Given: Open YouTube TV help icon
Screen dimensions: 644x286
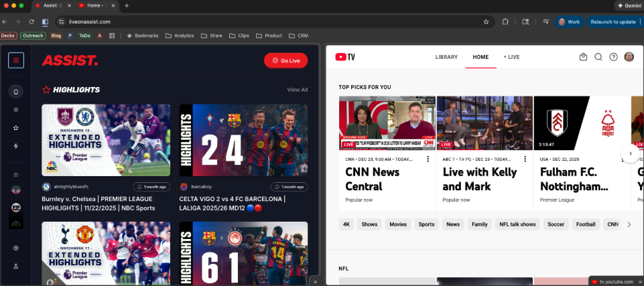Looking at the screenshot, I should (x=613, y=57).
